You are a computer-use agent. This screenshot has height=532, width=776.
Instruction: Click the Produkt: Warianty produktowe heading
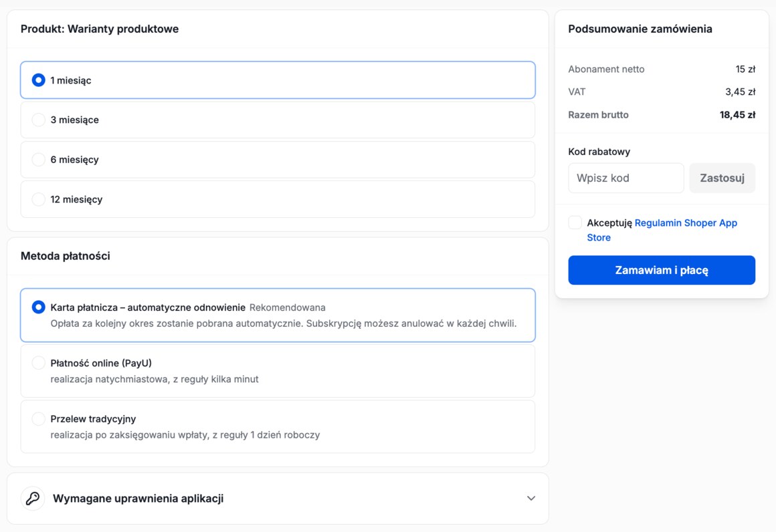point(100,29)
